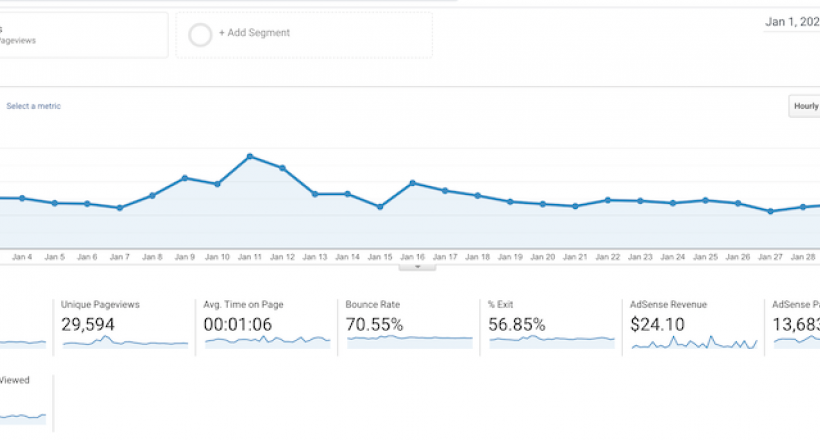This screenshot has width=820, height=440.
Task: Expand the chart annotations arrow below the graph
Action: [417, 267]
